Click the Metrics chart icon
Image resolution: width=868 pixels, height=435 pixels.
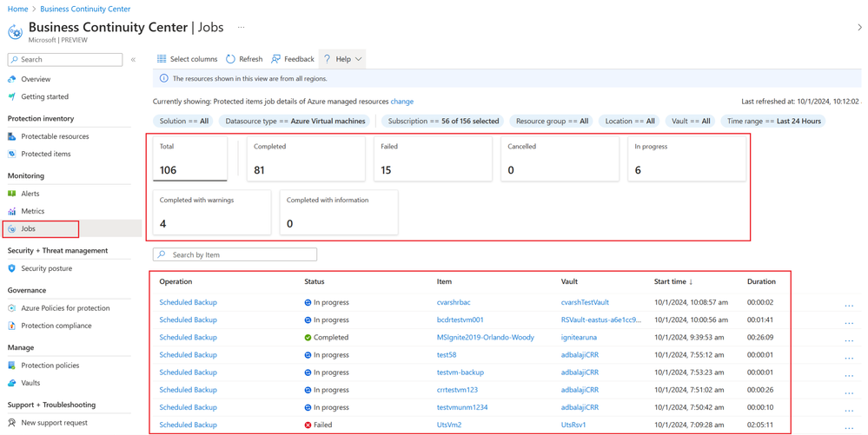tap(12, 211)
